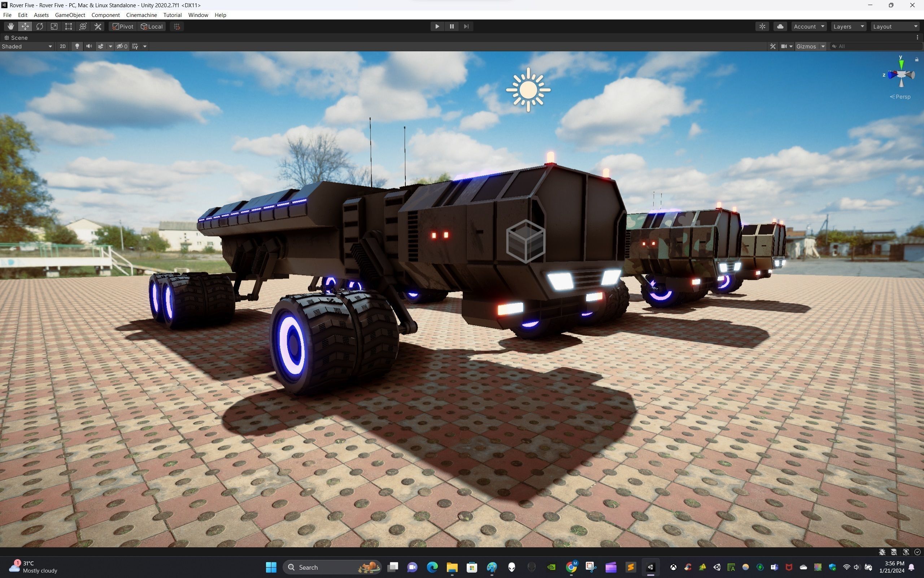
Task: Click the scene search field
Action: coord(876,46)
